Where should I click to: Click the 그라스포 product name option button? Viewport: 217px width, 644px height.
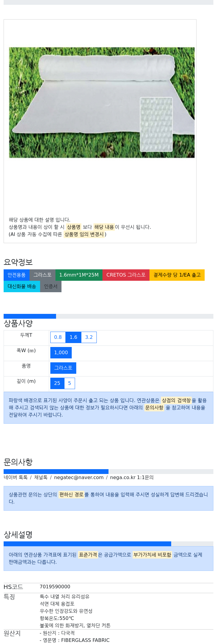(63, 368)
